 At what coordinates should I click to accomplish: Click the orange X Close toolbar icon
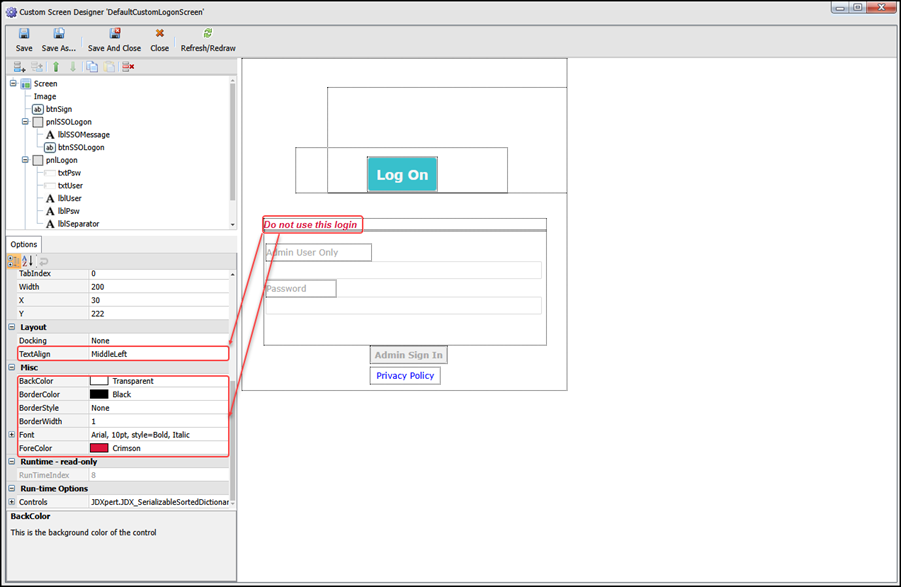(159, 34)
